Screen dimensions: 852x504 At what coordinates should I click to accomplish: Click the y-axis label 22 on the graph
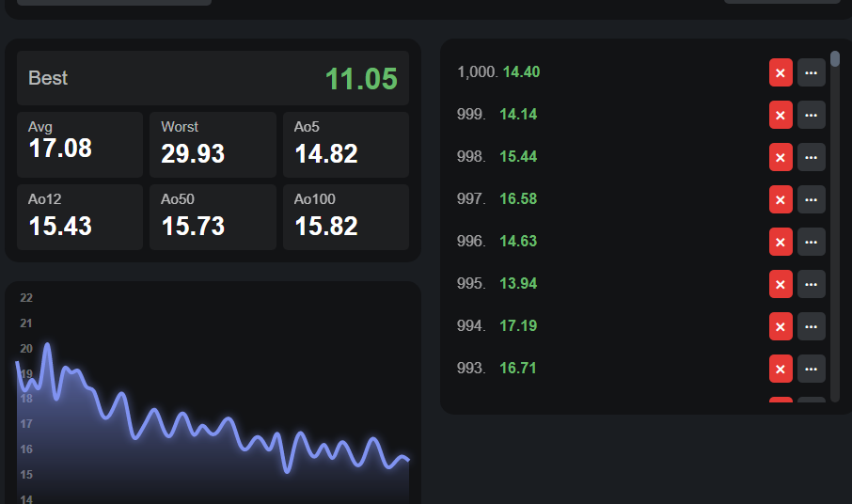click(x=26, y=298)
